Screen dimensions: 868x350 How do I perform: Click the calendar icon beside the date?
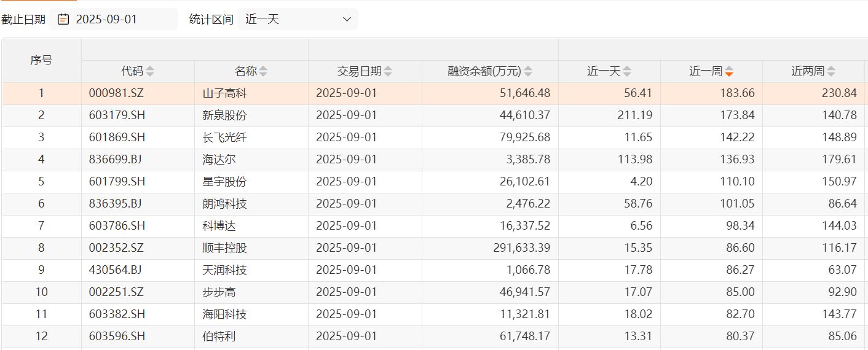[63, 20]
